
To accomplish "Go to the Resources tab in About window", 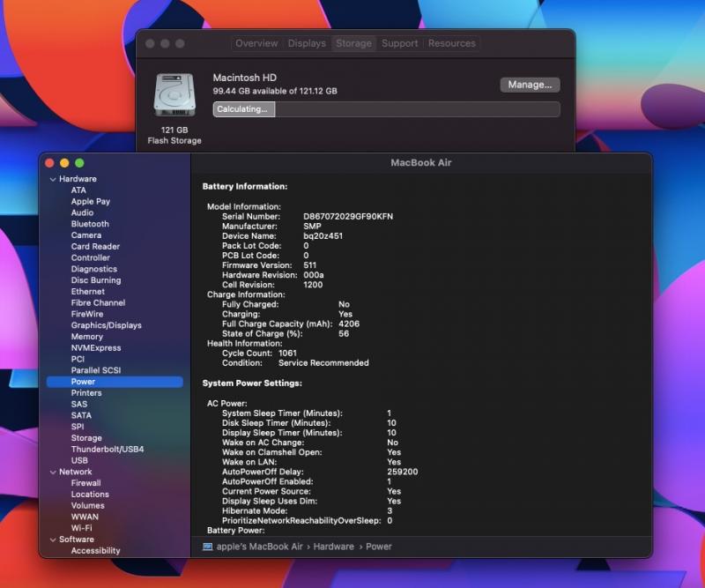I will (x=452, y=44).
